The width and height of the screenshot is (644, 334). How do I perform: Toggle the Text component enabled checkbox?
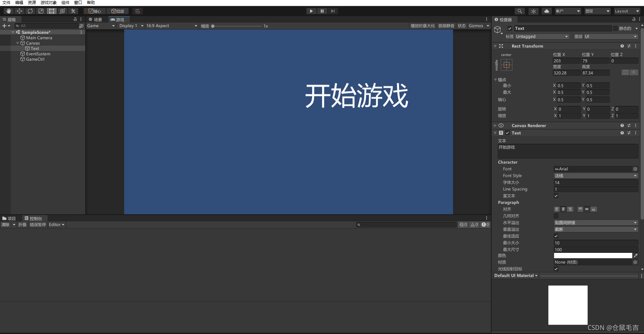coord(507,133)
